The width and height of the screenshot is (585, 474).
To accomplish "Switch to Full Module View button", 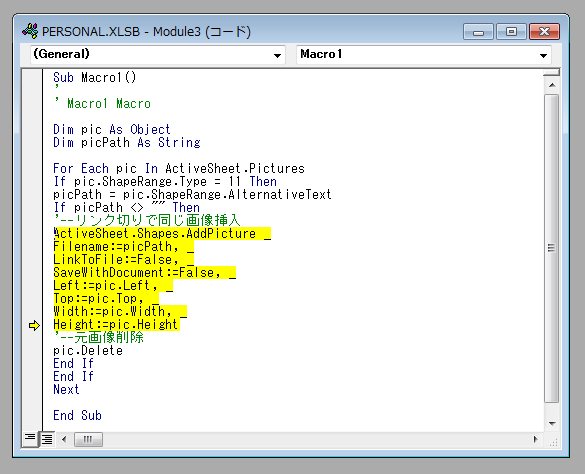I will [47, 439].
